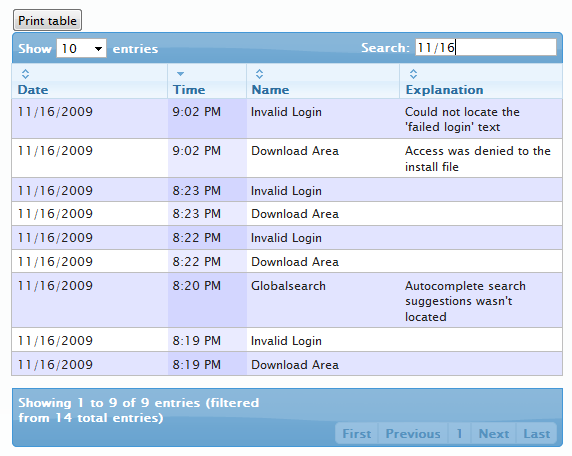Viewport: 572px width, 456px height.
Task: Click the Explanation column sort arrows icon
Action: coord(413,74)
